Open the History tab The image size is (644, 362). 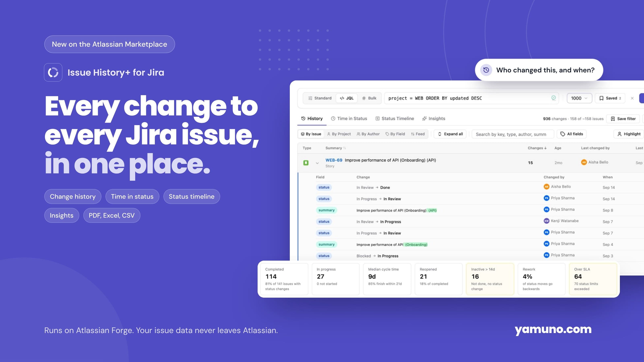312,119
